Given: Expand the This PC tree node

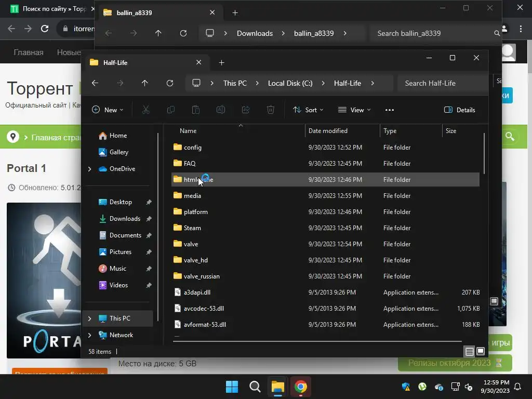Looking at the screenshot, I should tap(89, 318).
